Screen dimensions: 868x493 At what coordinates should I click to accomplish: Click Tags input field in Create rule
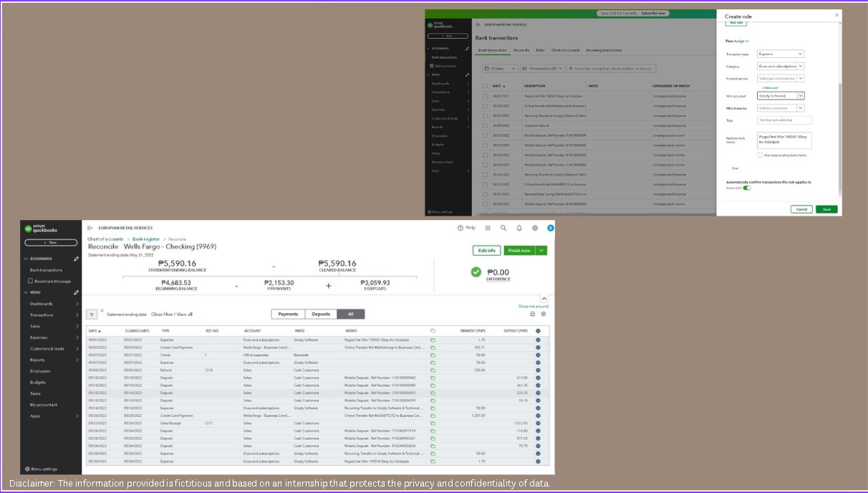tap(784, 120)
